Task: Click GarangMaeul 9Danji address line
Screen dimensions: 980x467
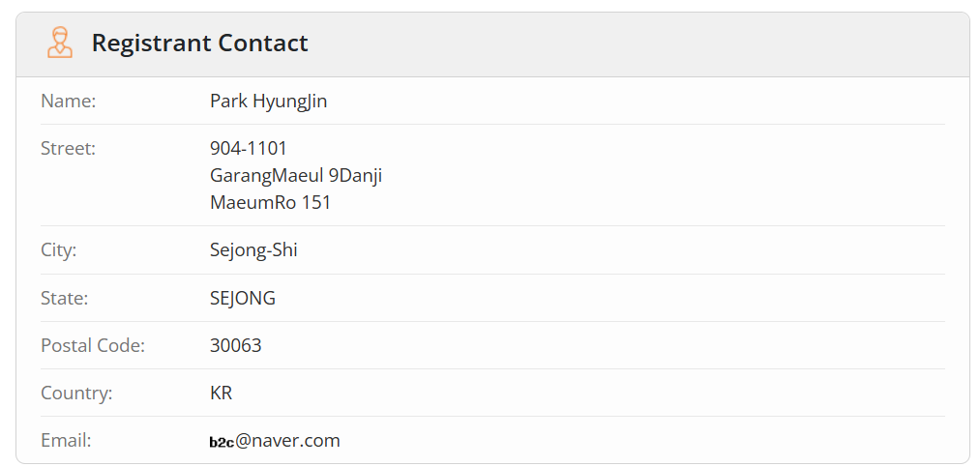Action: [x=296, y=176]
